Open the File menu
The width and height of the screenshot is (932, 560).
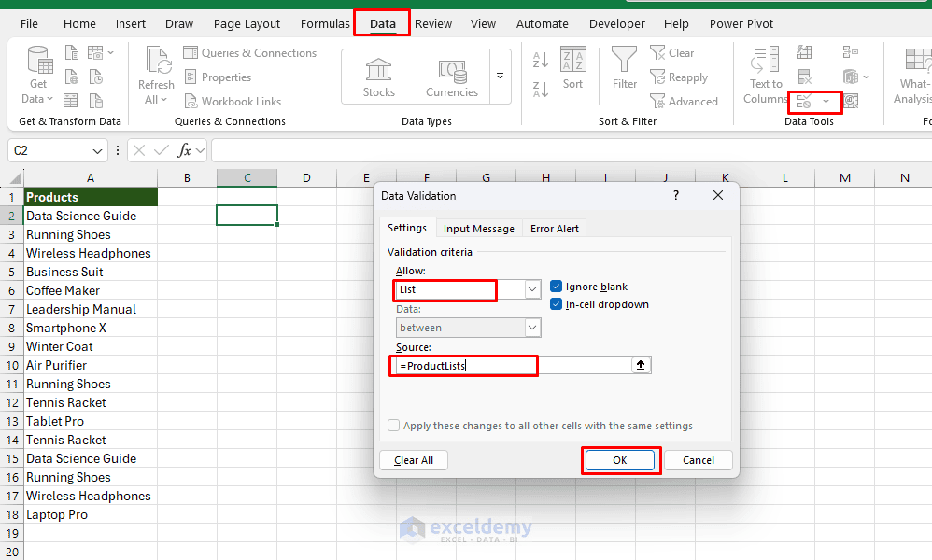[x=29, y=23]
